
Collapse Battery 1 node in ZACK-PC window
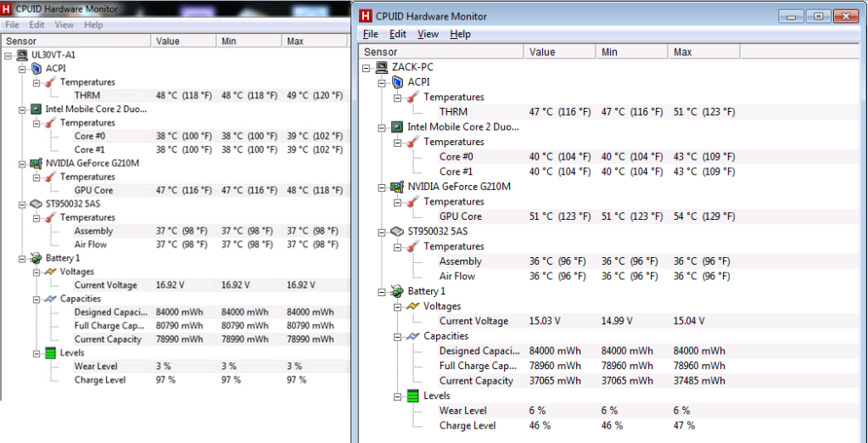point(382,291)
